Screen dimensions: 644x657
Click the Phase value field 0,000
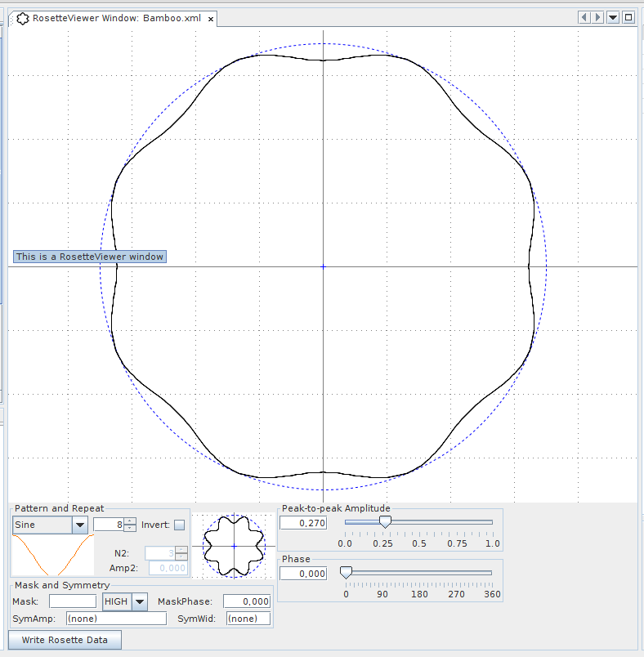(x=303, y=574)
